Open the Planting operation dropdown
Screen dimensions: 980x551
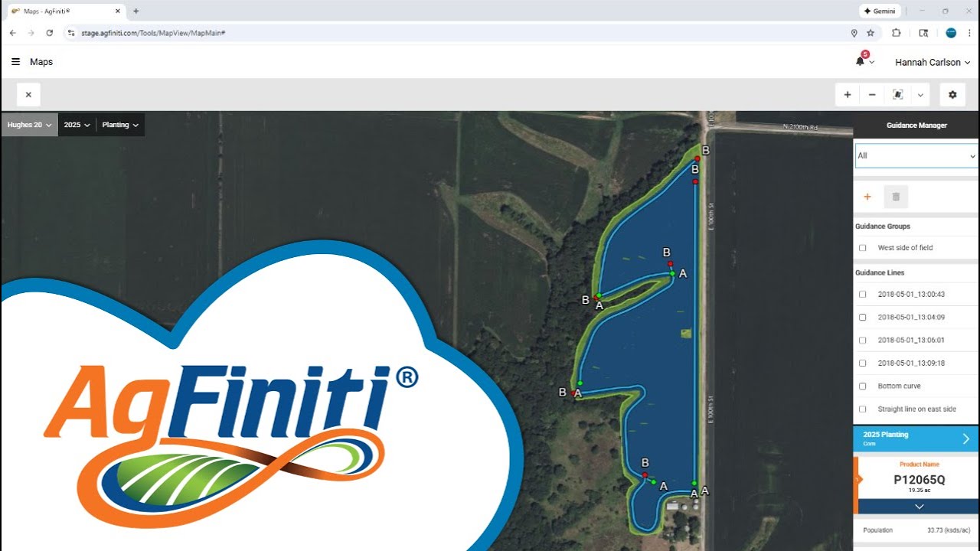[x=120, y=125]
